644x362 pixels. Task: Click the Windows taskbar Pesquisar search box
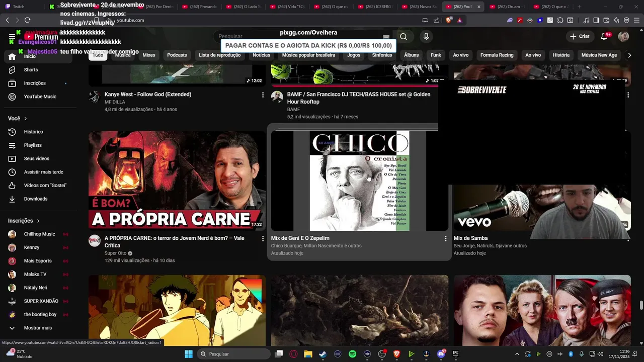(234, 354)
